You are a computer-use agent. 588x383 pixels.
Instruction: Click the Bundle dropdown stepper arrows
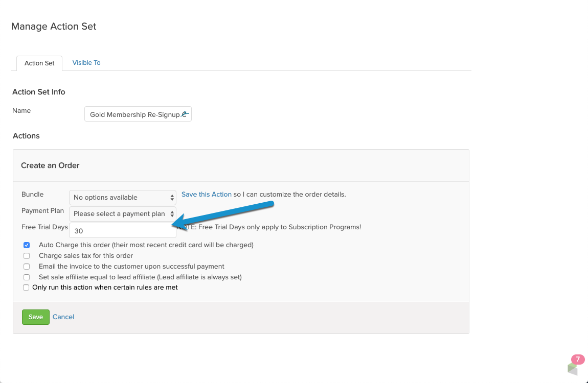[172, 198]
